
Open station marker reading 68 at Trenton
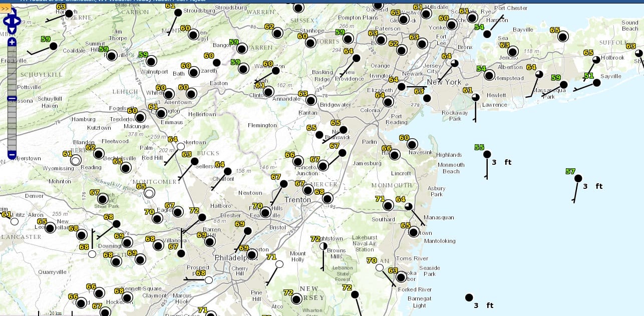pyautogui.click(x=328, y=199)
